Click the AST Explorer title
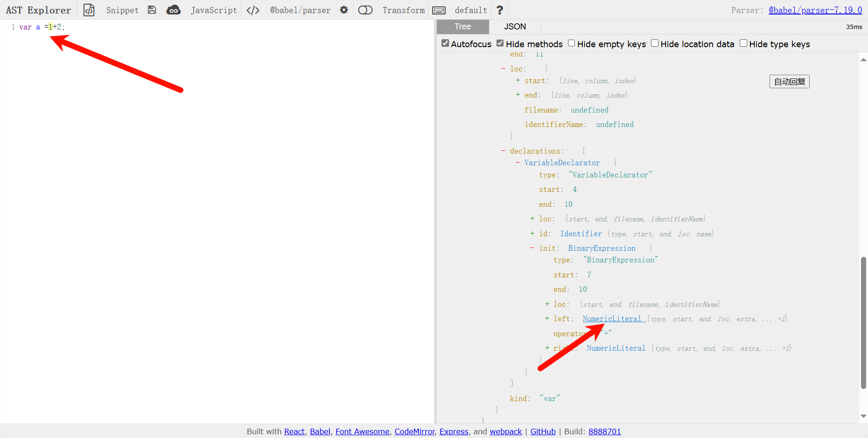 [38, 10]
